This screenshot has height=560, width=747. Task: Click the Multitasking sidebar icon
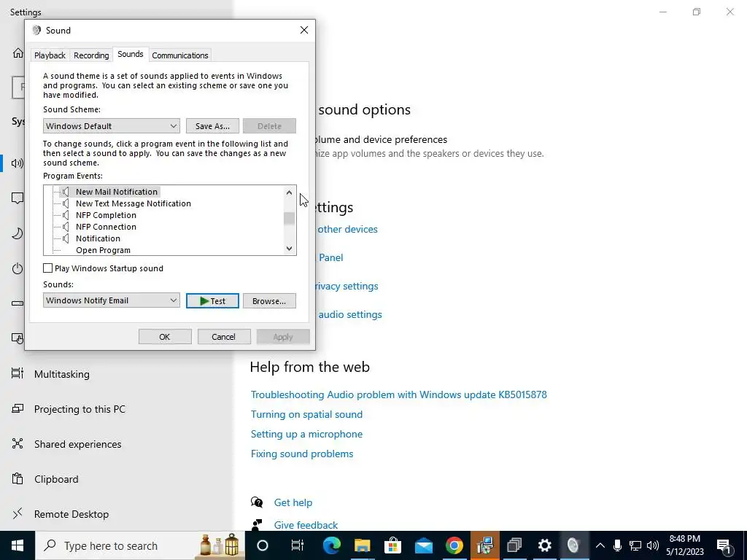coord(18,373)
